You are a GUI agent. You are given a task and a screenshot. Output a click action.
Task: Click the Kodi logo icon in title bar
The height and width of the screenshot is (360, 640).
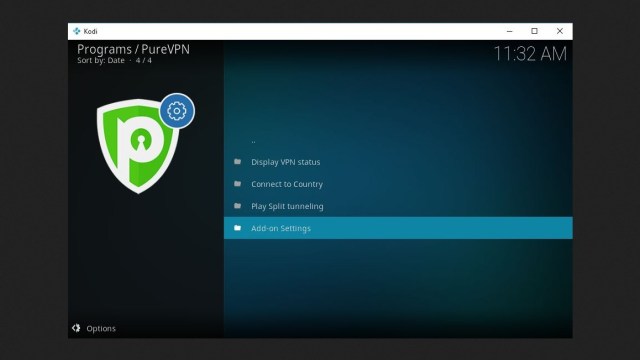tap(76, 31)
